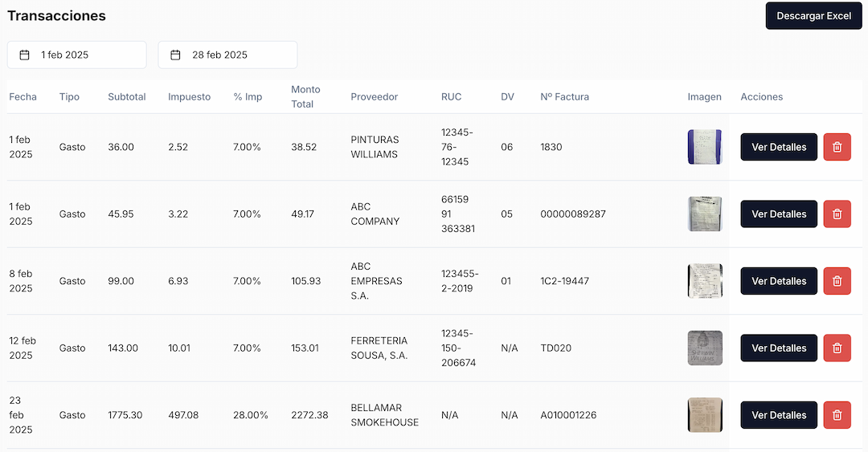The height and width of the screenshot is (452, 868).
Task: Click RUC 12345-150-206674
Action: coord(458,348)
